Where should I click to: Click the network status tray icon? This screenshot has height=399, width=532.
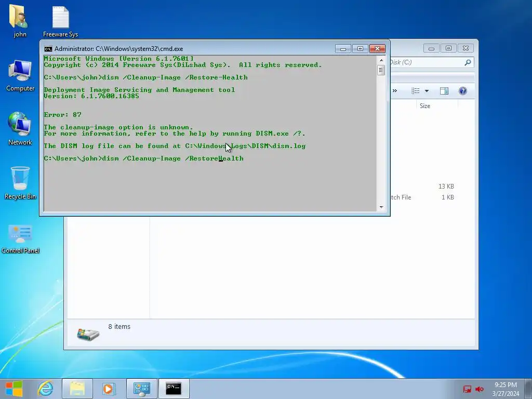click(x=467, y=389)
